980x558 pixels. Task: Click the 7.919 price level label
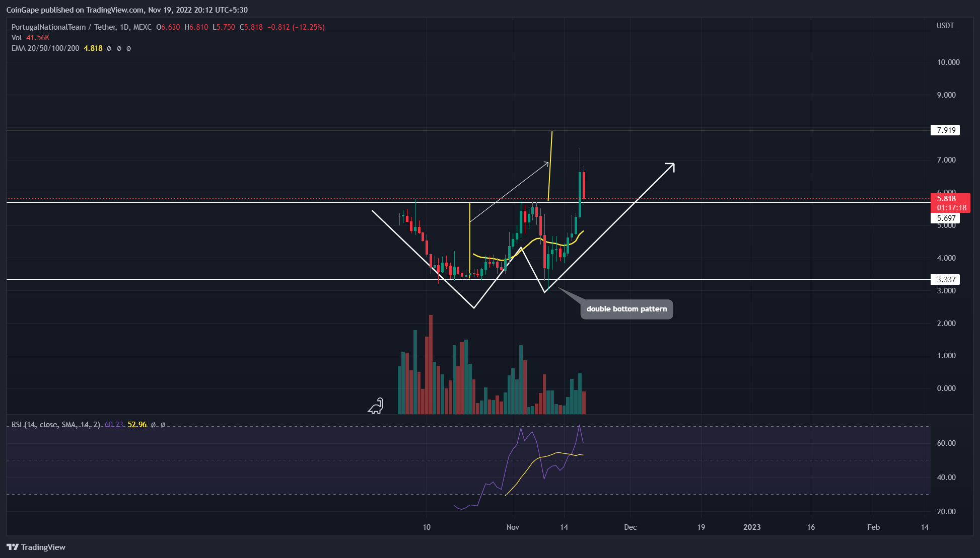(x=946, y=130)
